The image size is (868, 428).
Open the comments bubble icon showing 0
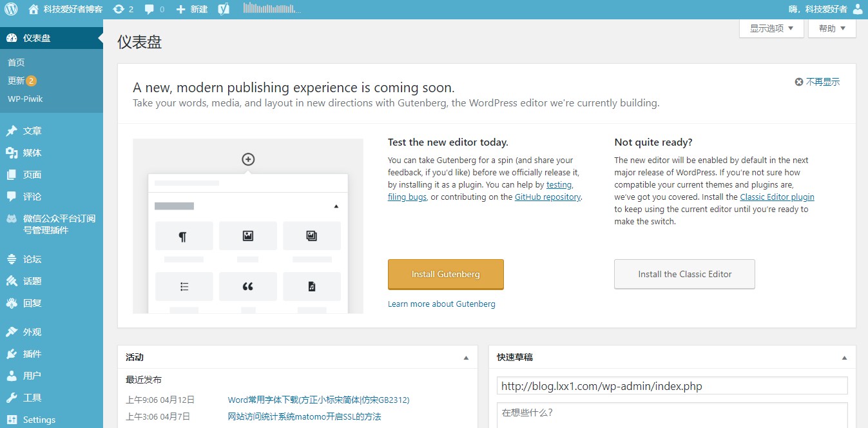click(149, 9)
